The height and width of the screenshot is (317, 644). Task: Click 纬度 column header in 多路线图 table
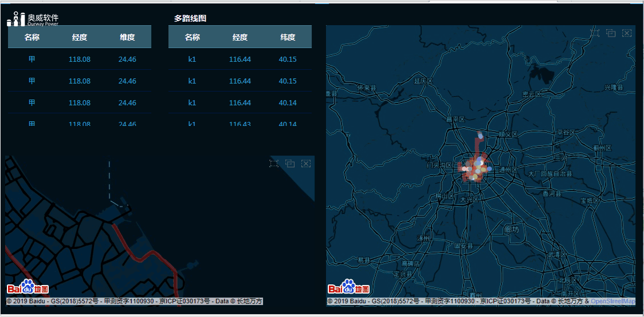tap(288, 37)
